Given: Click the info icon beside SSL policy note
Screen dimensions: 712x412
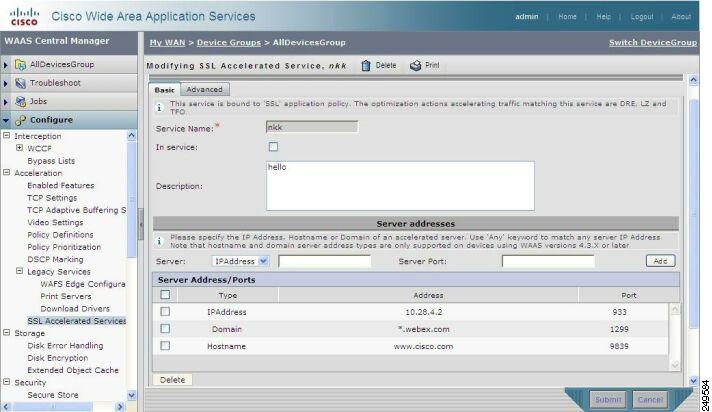Looking at the screenshot, I should click(x=159, y=108).
